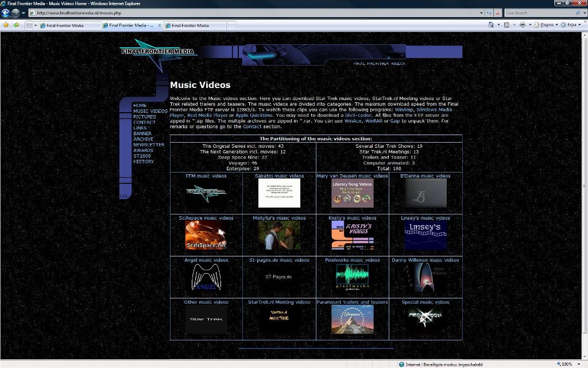The image size is (588, 368).
Task: Click the address bar URL field
Action: tap(254, 13)
